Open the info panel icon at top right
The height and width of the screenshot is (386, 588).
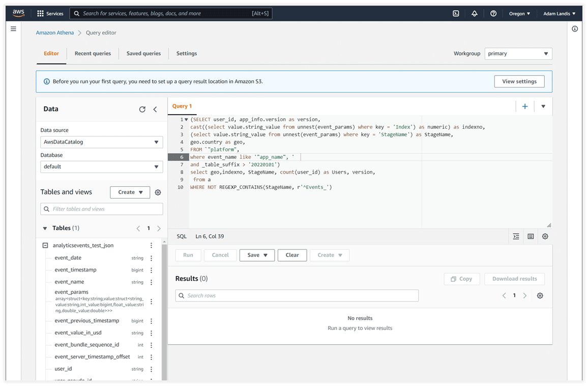tap(575, 29)
